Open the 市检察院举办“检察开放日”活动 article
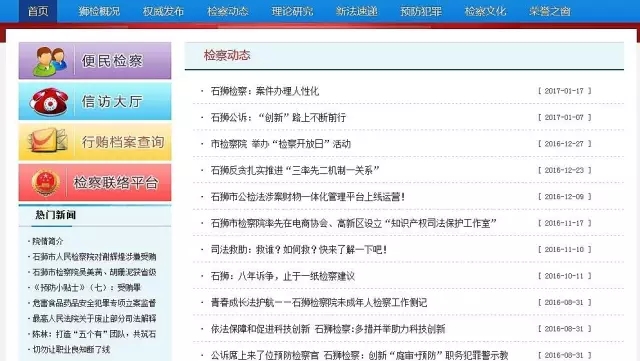The width and height of the screenshot is (640, 361). pyautogui.click(x=280, y=144)
